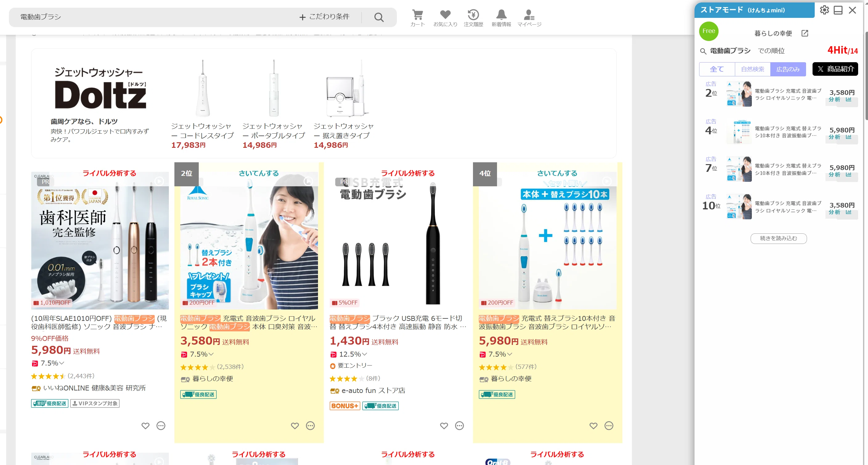This screenshot has height=465, width=868.
Task: Open order history (注文履歴) icon
Action: [473, 18]
